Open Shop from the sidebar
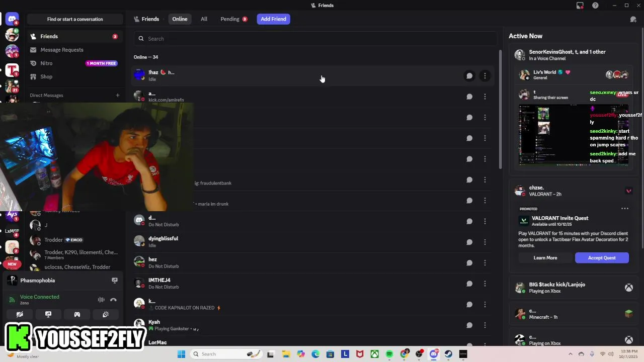Screen dimensions: 644x362 pyautogui.click(x=74, y=76)
